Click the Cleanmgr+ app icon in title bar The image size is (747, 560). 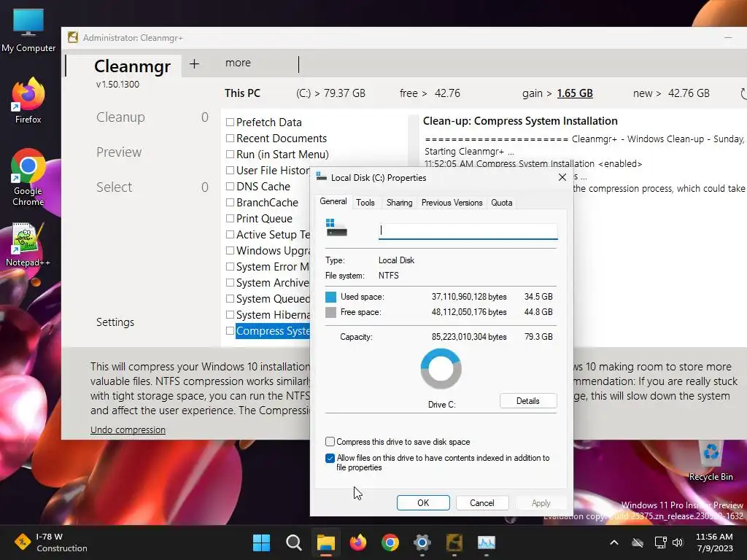pyautogui.click(x=73, y=38)
